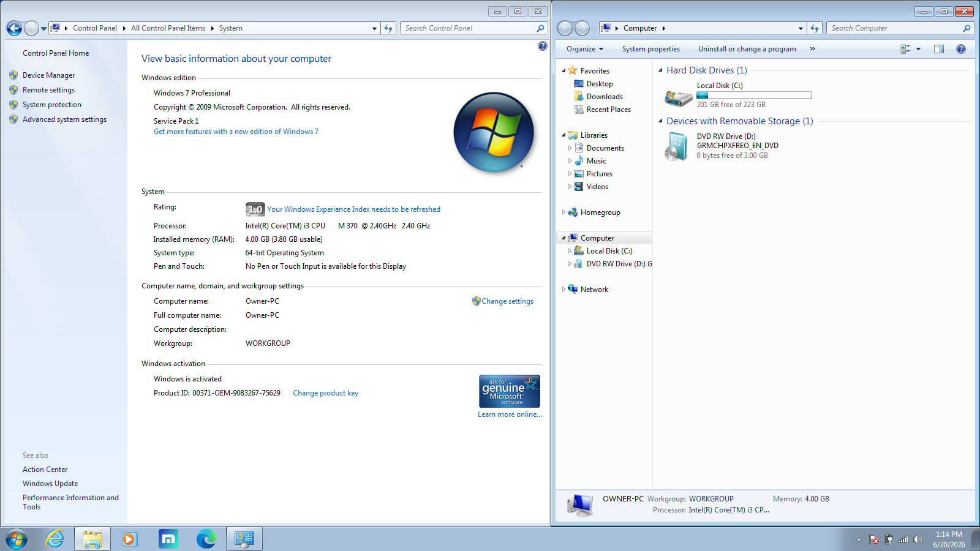Click Change product key link

(x=325, y=393)
